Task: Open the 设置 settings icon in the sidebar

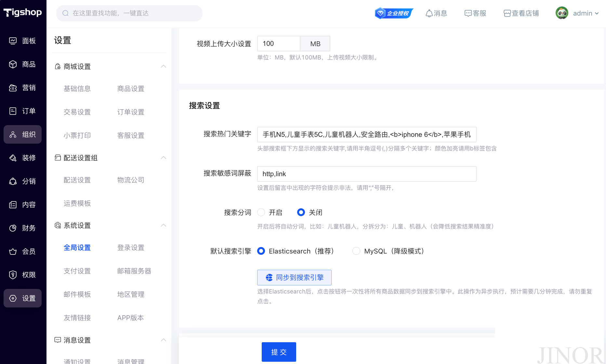Action: pos(13,298)
